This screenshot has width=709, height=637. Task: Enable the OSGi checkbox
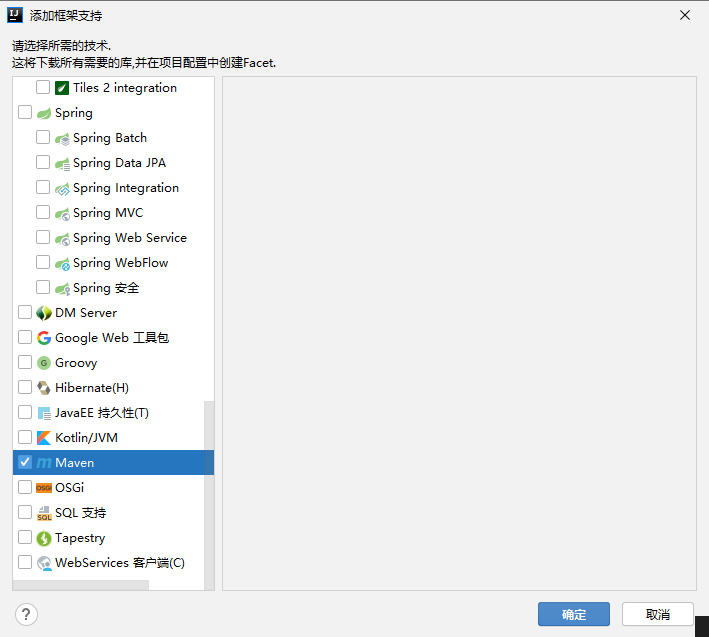(25, 487)
